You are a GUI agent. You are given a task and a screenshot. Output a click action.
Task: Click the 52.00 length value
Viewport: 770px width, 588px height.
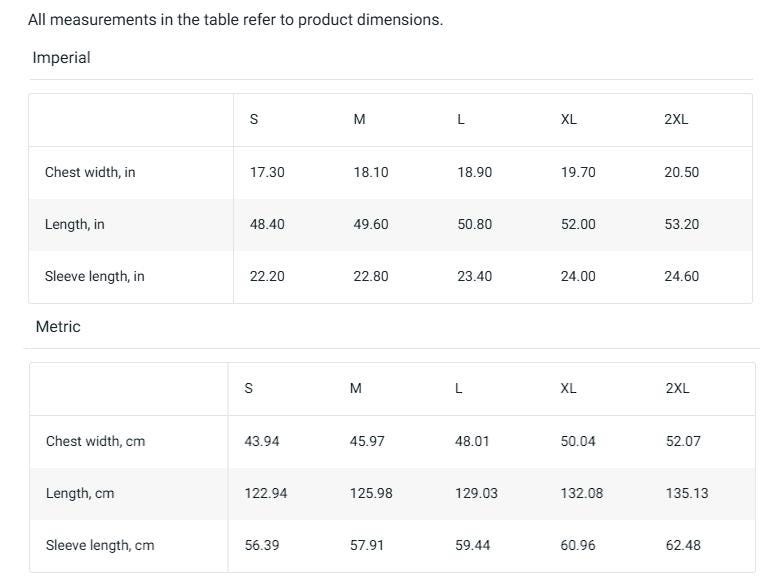(x=578, y=224)
